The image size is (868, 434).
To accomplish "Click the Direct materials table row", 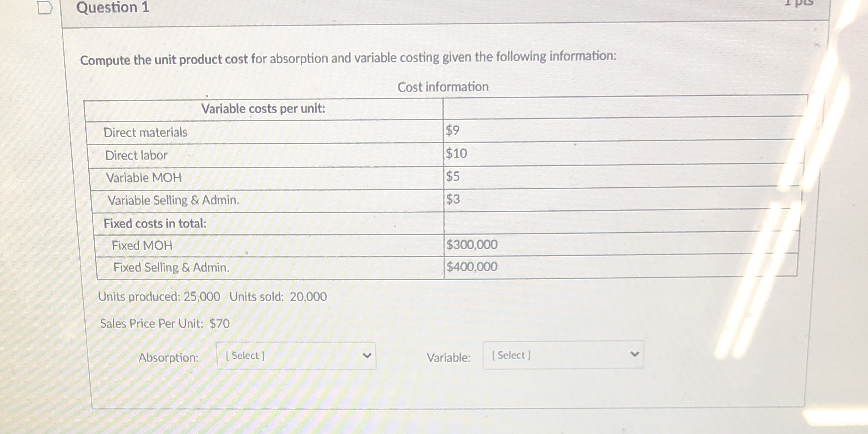I will pos(146,132).
